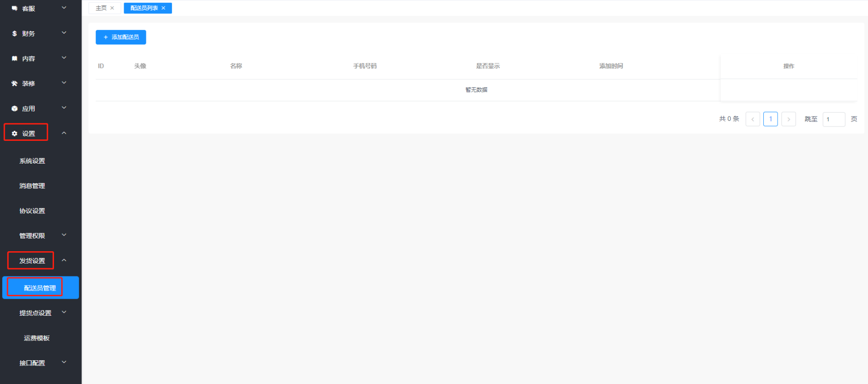Click the 添加配送员 button

121,37
